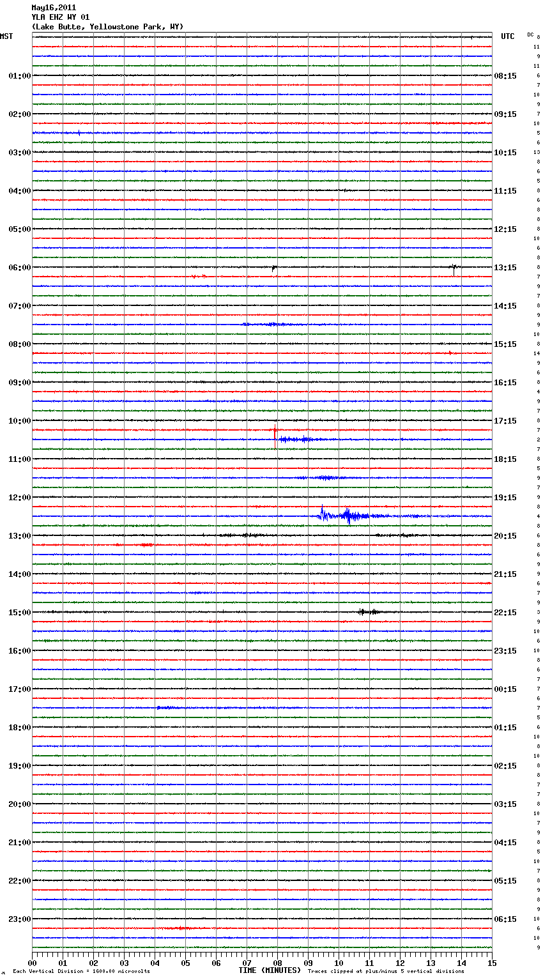Click the 20:15 UTC time label
Image resolution: width=543 pixels, height=980 pixels.
point(505,536)
